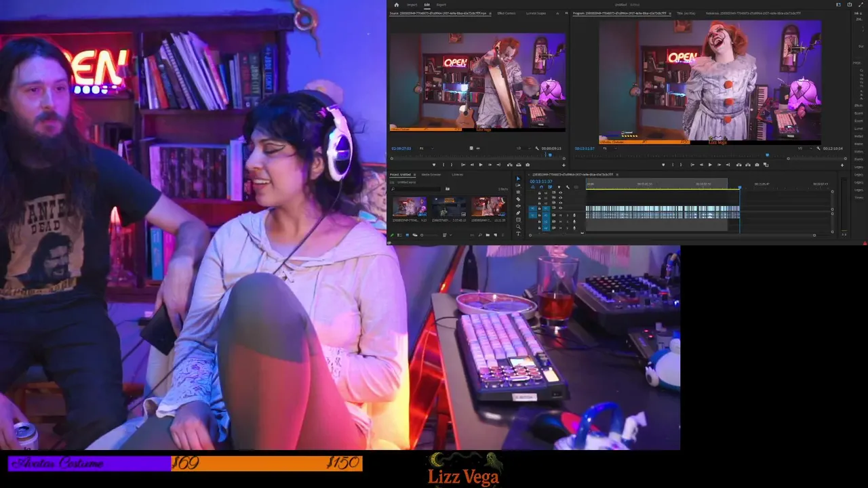Viewport: 868px width, 488px height.
Task: Open Quick Export icon at top right
Action: click(850, 4)
